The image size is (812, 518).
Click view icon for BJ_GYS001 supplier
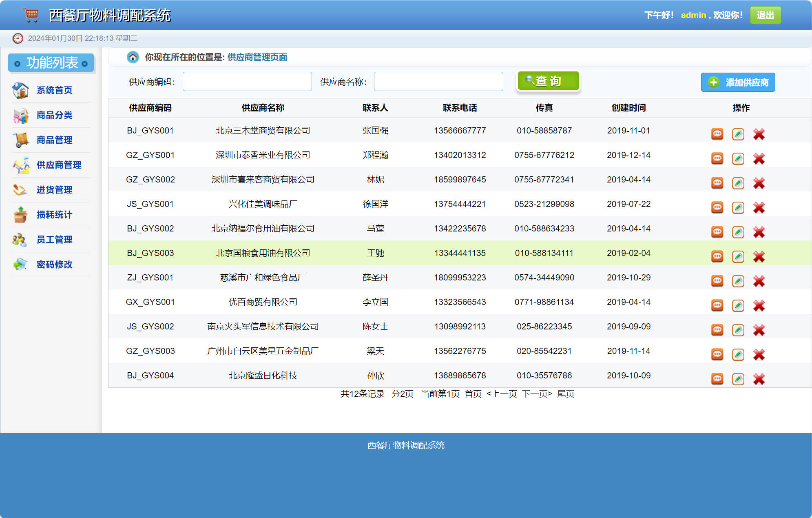pos(717,134)
